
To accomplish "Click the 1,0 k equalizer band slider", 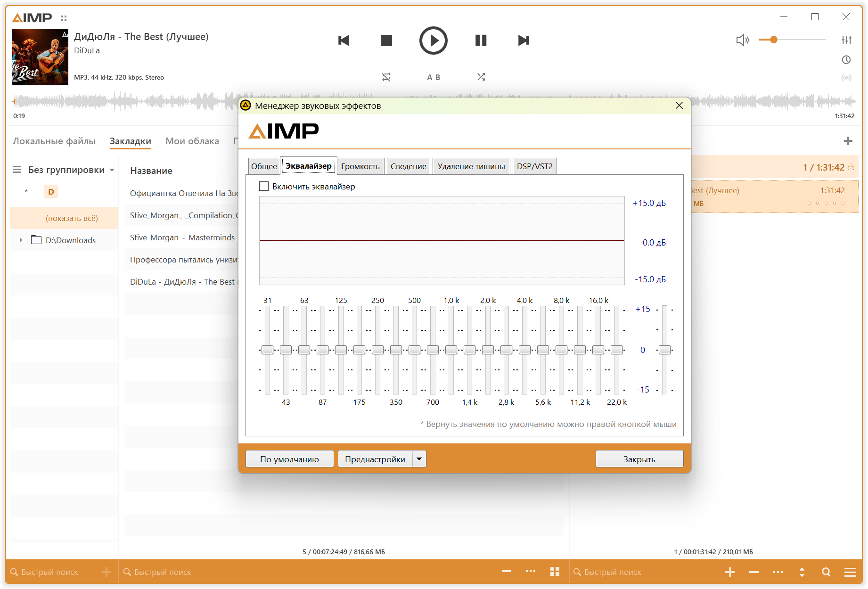I will tap(451, 350).
